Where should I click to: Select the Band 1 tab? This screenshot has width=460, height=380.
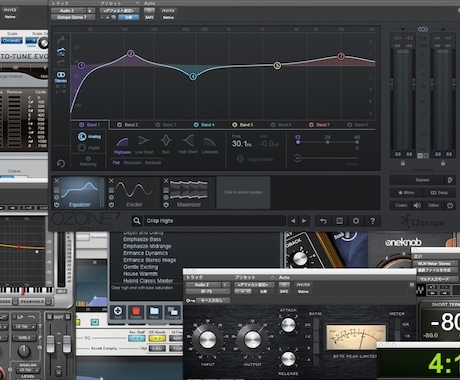(x=90, y=125)
